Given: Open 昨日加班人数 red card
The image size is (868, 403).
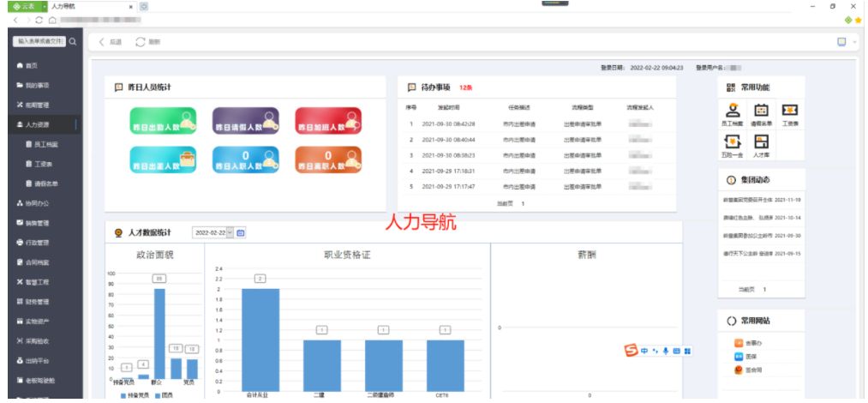Looking at the screenshot, I should (328, 121).
